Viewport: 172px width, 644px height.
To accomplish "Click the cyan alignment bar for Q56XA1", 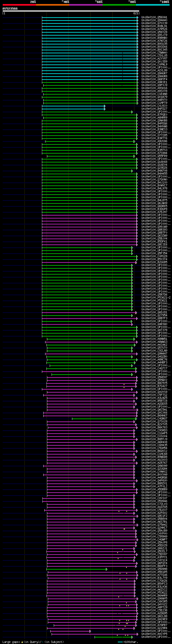I will tap(90, 17).
